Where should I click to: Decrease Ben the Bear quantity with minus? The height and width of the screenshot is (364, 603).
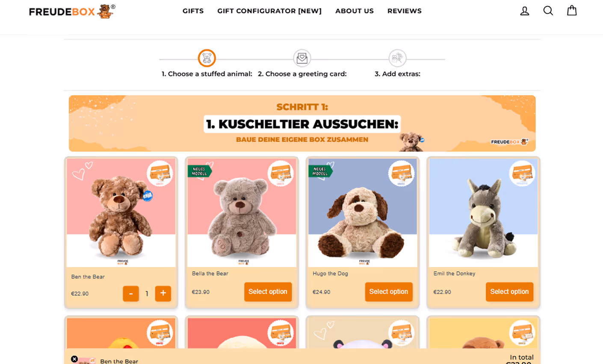(x=131, y=294)
